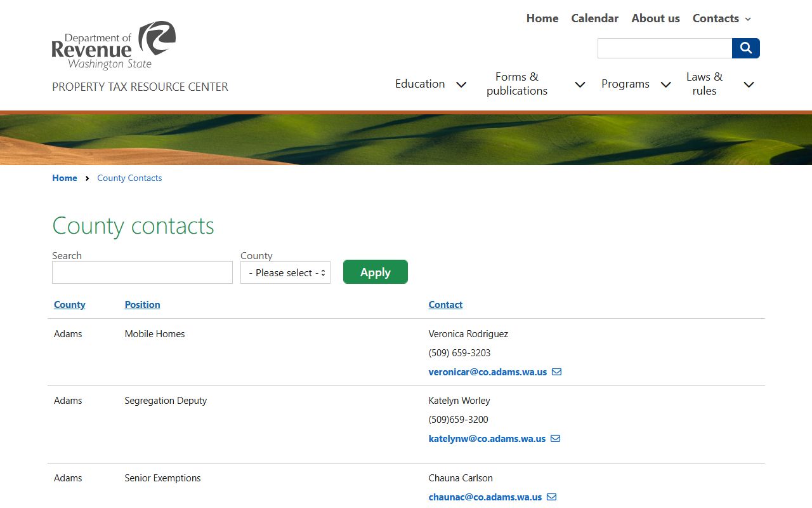Image resolution: width=812 pixels, height=508 pixels.
Task: Expand the Forms & publications chevron
Action: pyautogui.click(x=580, y=84)
